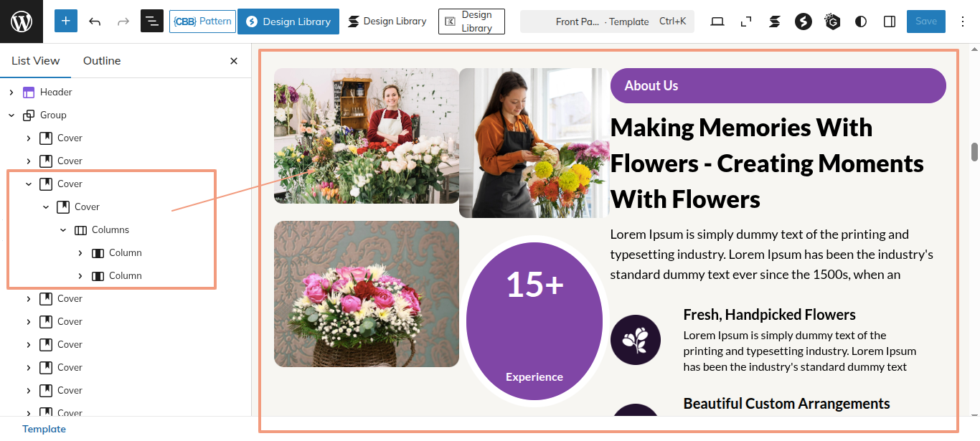Open the CBB Pattern button
The width and height of the screenshot is (980, 441).
point(202,22)
